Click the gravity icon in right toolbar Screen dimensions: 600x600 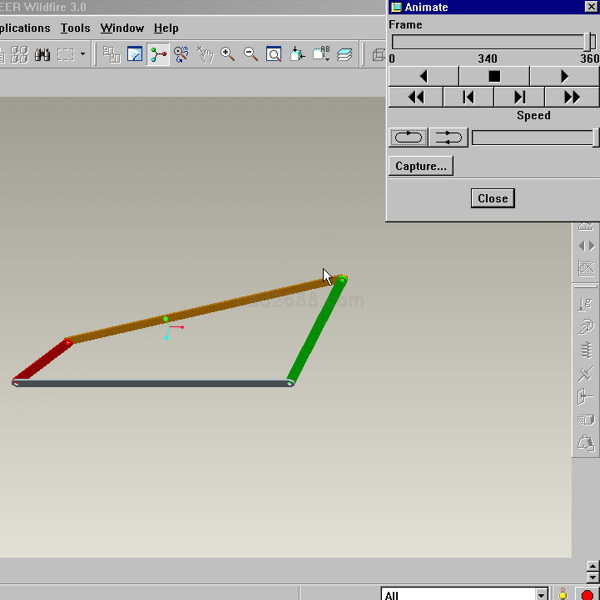coord(586,302)
